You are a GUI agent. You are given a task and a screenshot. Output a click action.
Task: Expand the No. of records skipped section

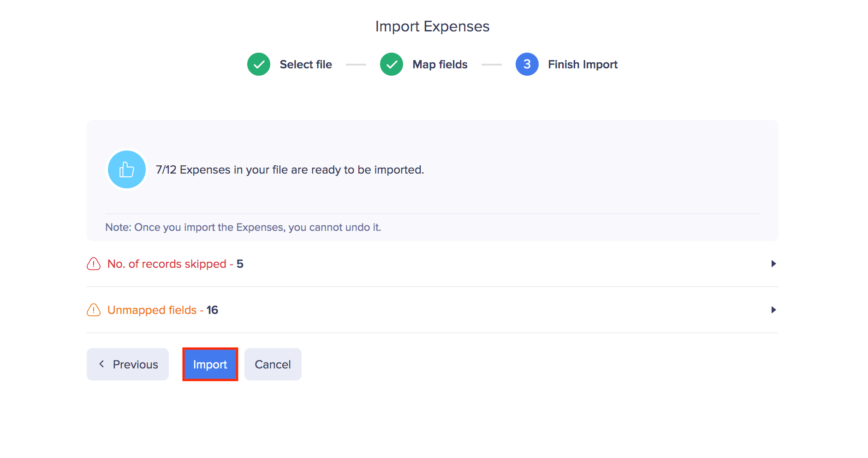click(x=773, y=264)
